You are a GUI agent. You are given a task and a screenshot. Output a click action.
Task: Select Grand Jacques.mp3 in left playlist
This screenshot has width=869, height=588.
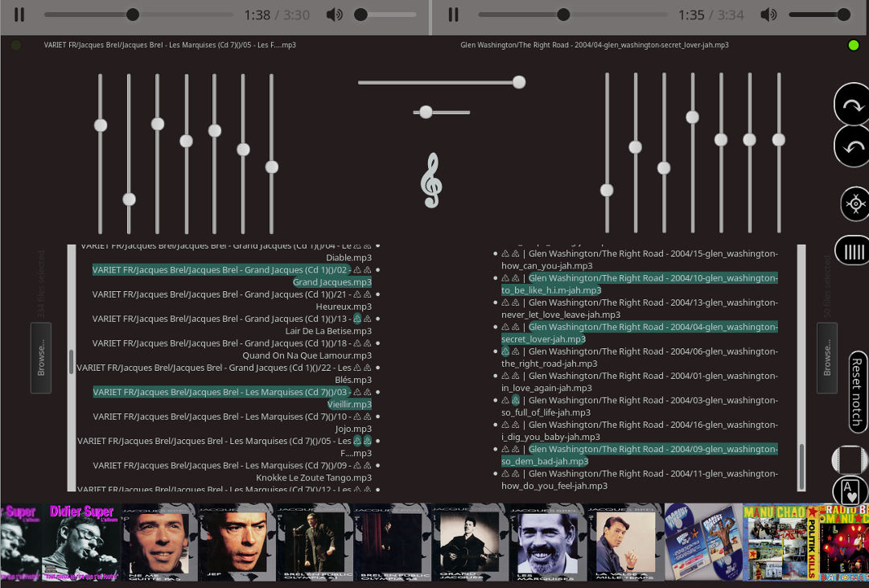click(233, 276)
